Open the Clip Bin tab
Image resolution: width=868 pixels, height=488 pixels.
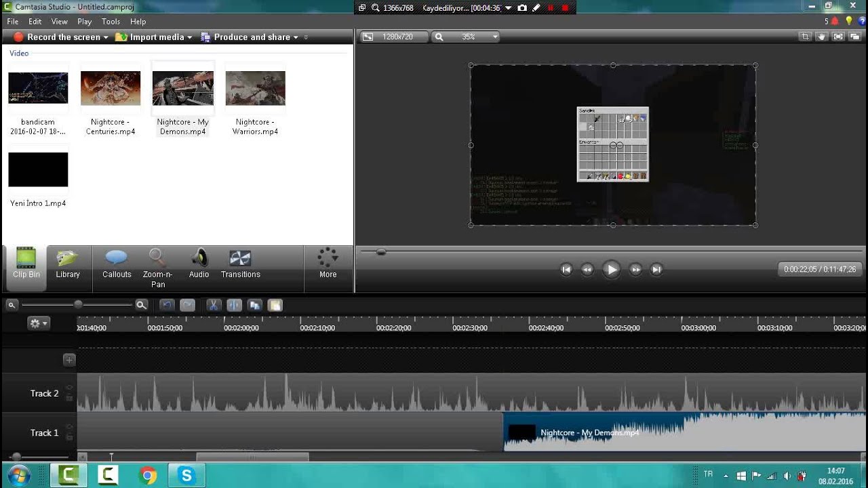[26, 264]
